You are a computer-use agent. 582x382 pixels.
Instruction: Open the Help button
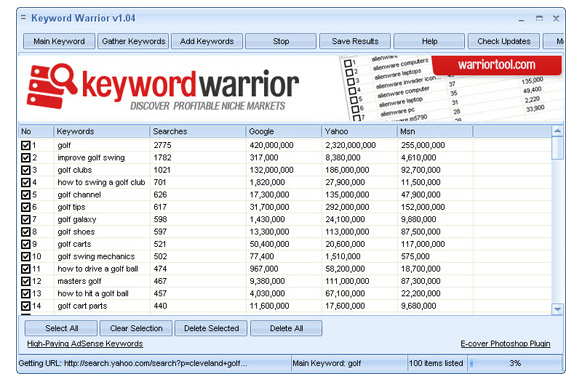(x=429, y=41)
